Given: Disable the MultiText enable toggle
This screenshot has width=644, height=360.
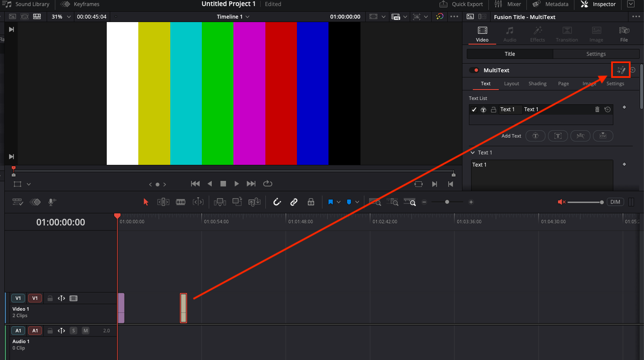Looking at the screenshot, I should coord(474,70).
